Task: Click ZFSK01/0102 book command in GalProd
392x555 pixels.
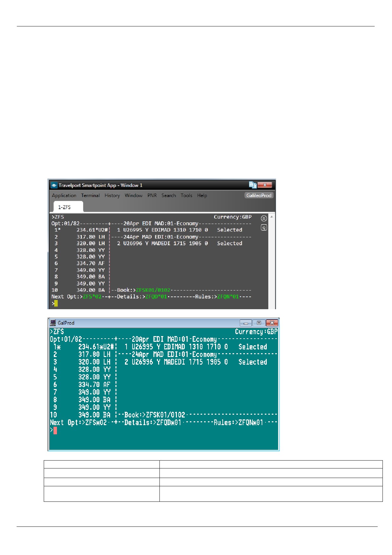Action: (x=165, y=415)
